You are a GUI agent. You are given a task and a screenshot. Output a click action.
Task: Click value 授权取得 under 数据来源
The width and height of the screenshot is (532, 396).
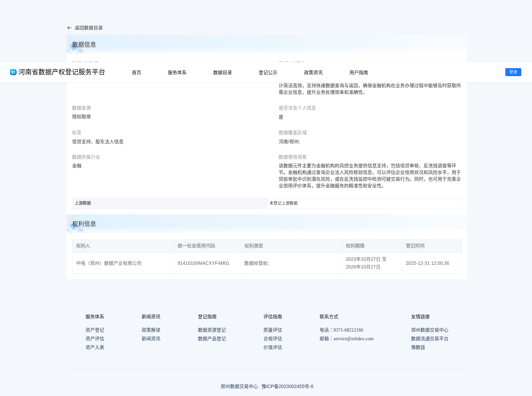coord(81,117)
